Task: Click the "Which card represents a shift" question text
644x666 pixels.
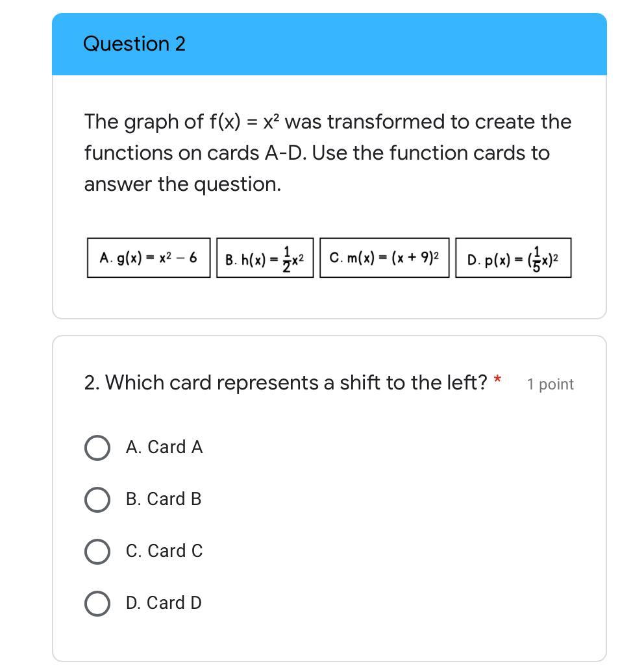Action: [286, 383]
